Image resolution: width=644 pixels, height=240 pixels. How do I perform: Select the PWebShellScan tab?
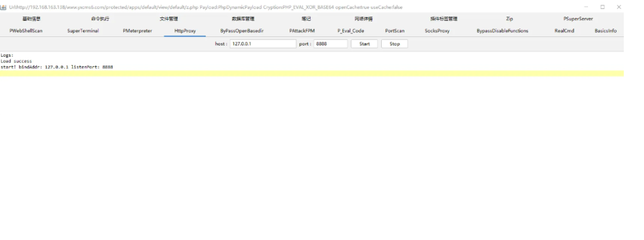pos(26,31)
